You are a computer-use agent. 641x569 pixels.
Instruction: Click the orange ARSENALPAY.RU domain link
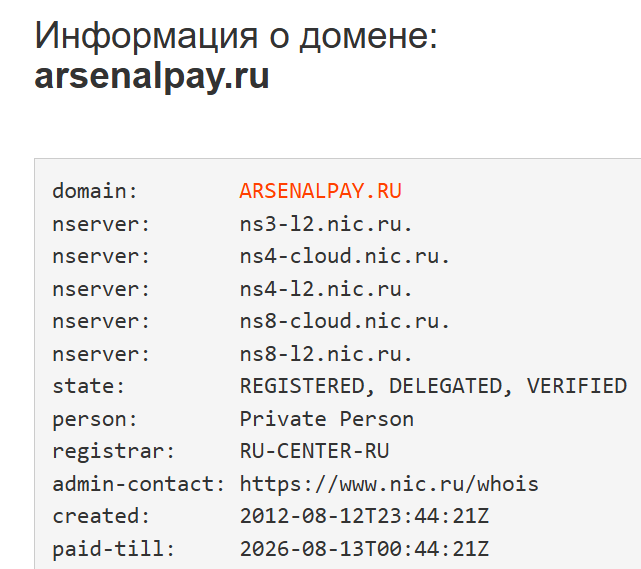320,191
